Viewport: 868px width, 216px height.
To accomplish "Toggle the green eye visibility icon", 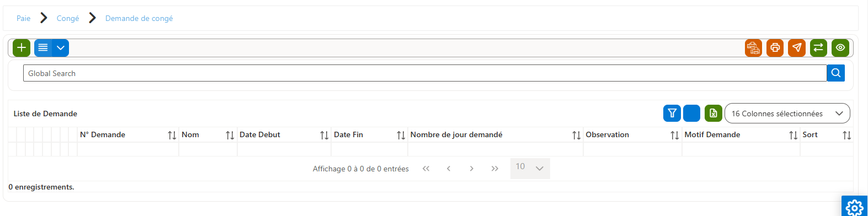I will tap(840, 48).
